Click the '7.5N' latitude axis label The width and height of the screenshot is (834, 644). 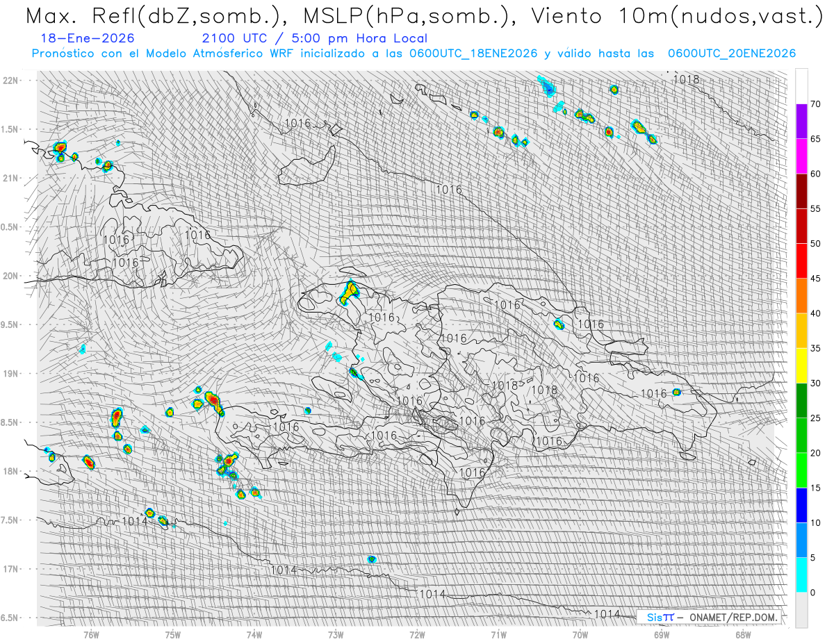[10, 520]
